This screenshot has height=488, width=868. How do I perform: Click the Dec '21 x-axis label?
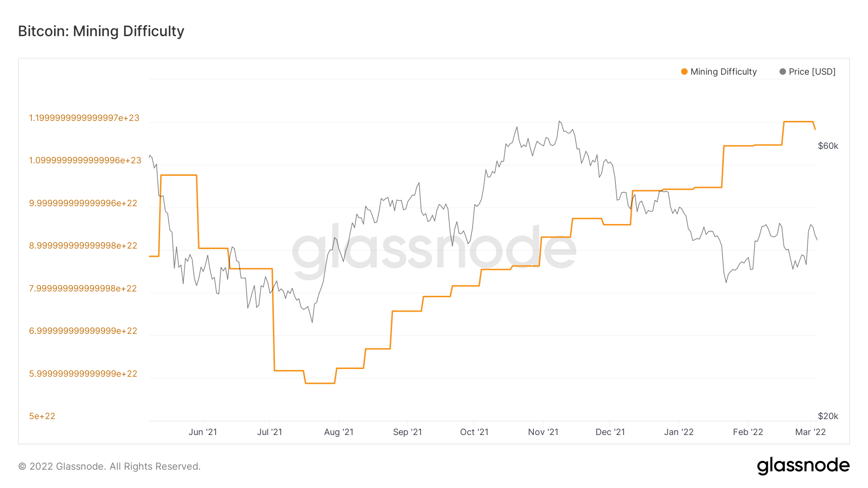pyautogui.click(x=610, y=432)
